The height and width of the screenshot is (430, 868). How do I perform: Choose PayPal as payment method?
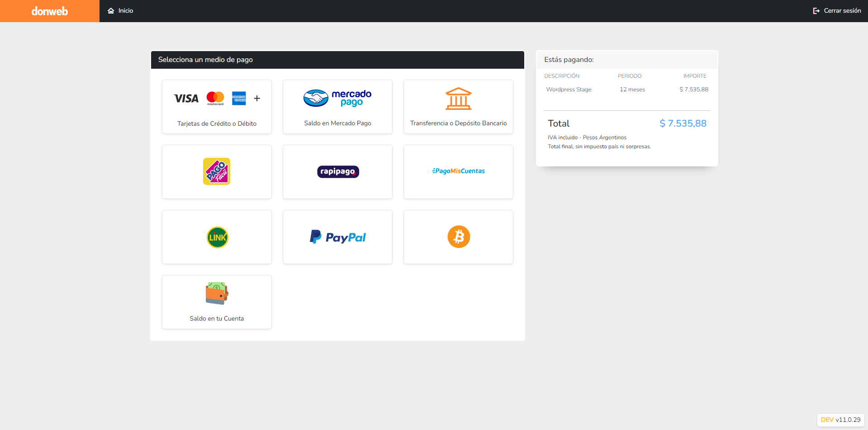click(338, 237)
